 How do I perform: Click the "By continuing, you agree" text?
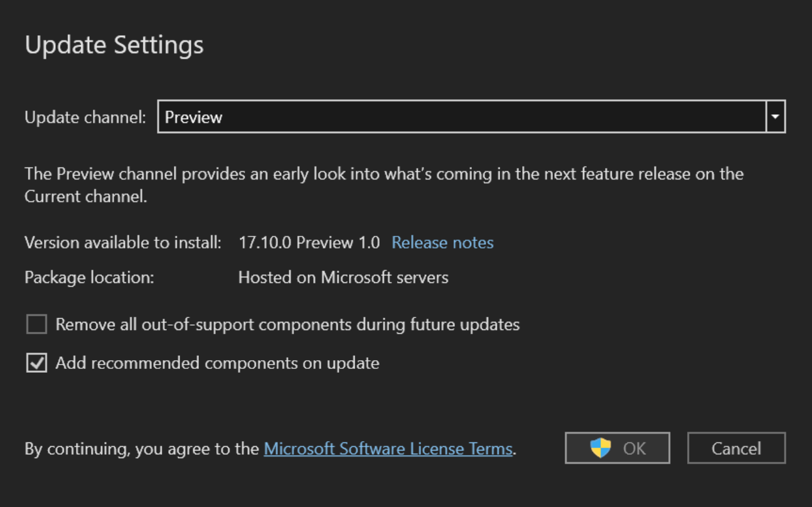pyautogui.click(x=142, y=449)
